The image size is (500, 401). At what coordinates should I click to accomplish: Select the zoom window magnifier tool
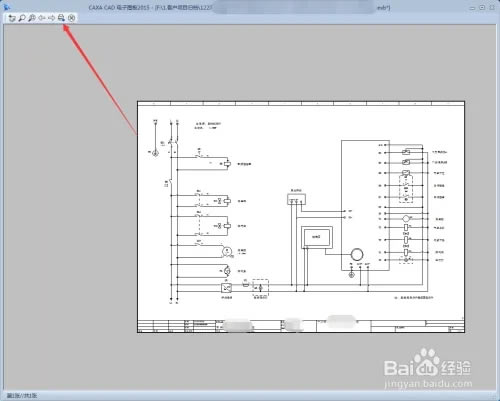coord(22,18)
